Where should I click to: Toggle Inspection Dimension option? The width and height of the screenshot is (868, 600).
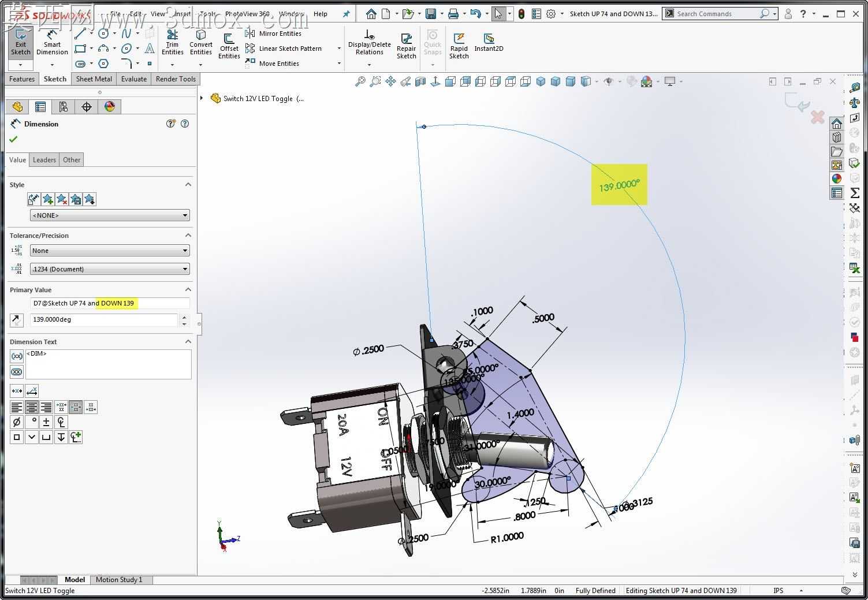point(17,372)
